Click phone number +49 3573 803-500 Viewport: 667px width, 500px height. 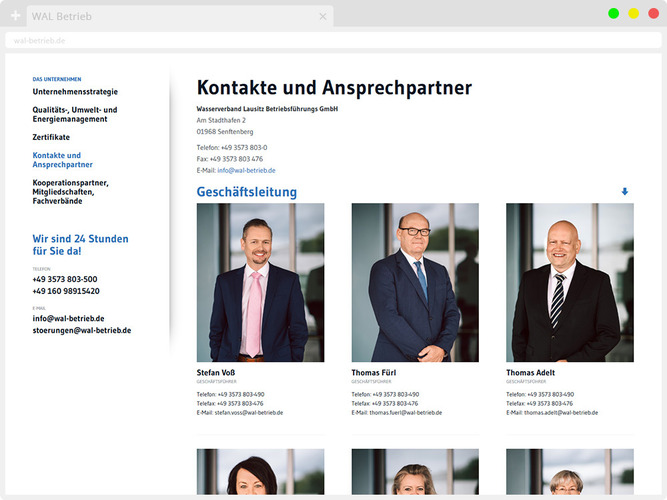click(65, 279)
